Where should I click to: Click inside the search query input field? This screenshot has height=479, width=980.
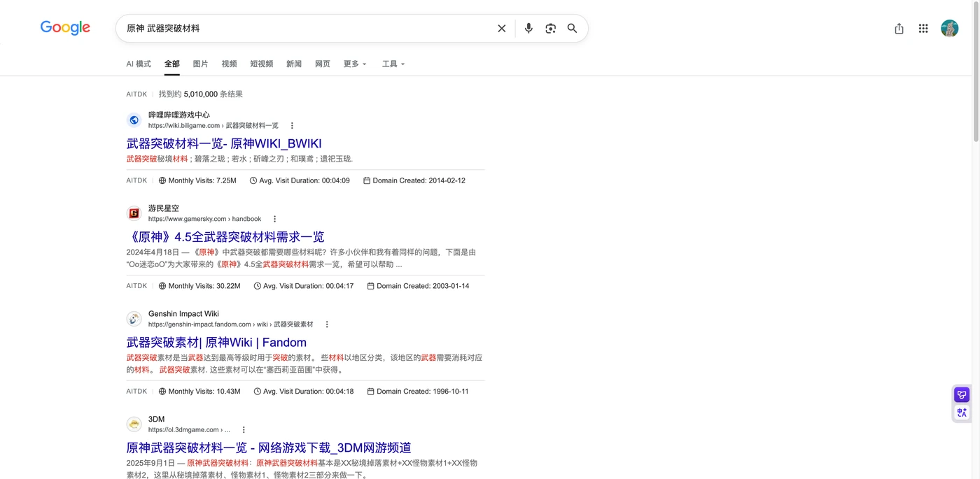point(308,29)
